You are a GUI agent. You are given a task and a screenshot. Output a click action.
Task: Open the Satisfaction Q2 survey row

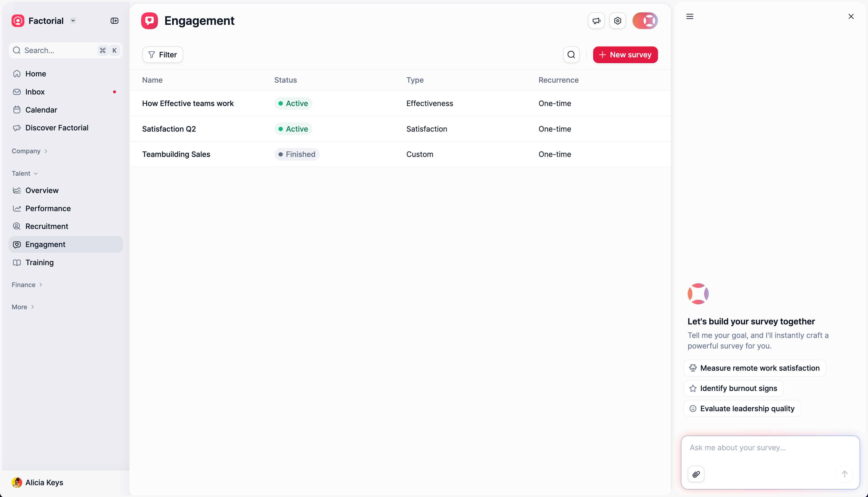point(169,129)
